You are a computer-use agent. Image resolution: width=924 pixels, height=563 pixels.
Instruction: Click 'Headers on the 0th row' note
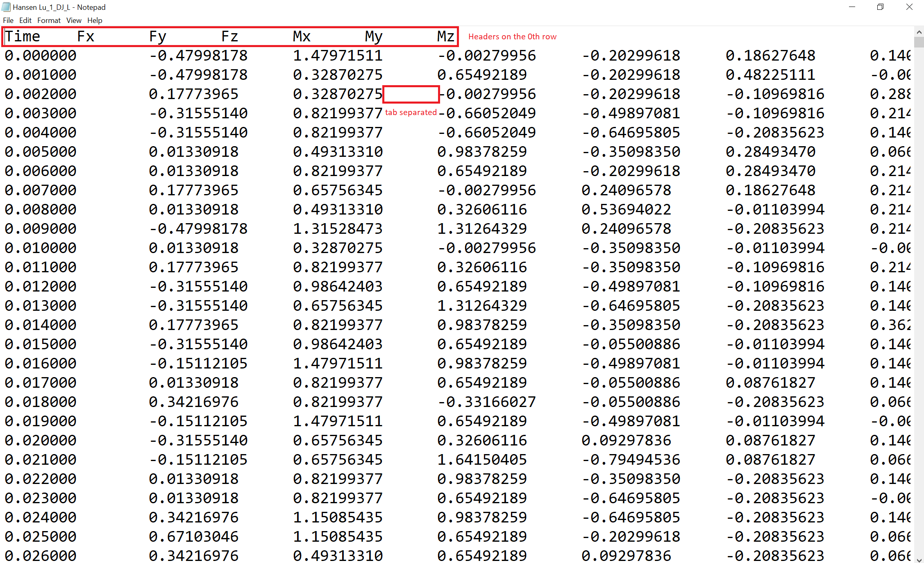[512, 36]
